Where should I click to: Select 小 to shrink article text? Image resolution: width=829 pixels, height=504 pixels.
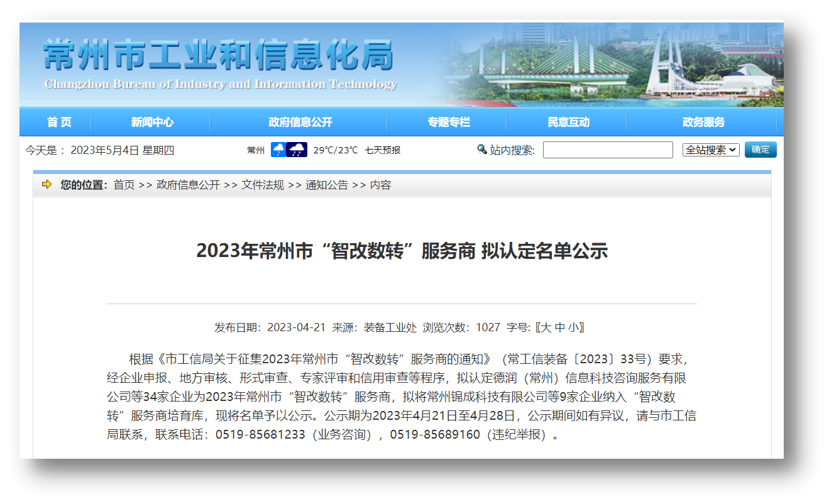coord(573,326)
